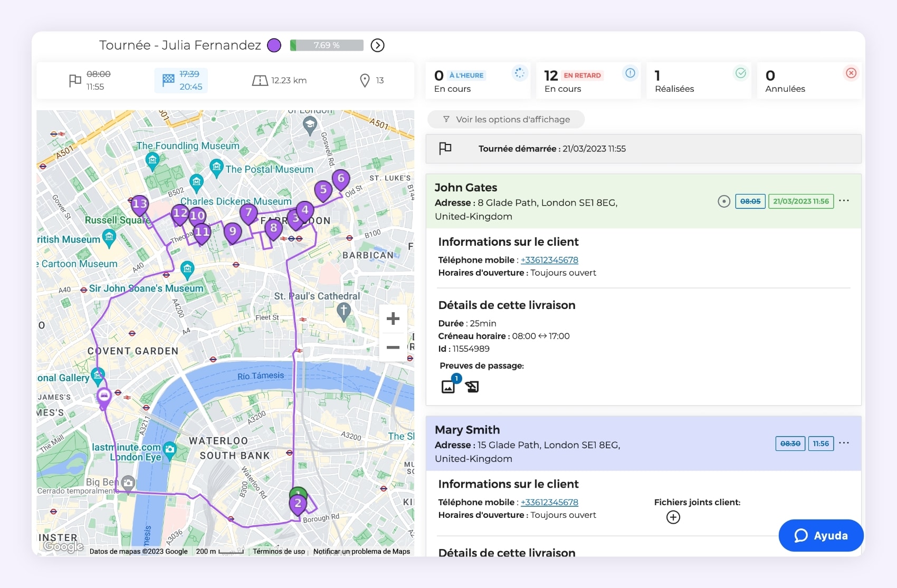Click the blue info icon on En Retard card
The image size is (897, 588).
coord(629,73)
